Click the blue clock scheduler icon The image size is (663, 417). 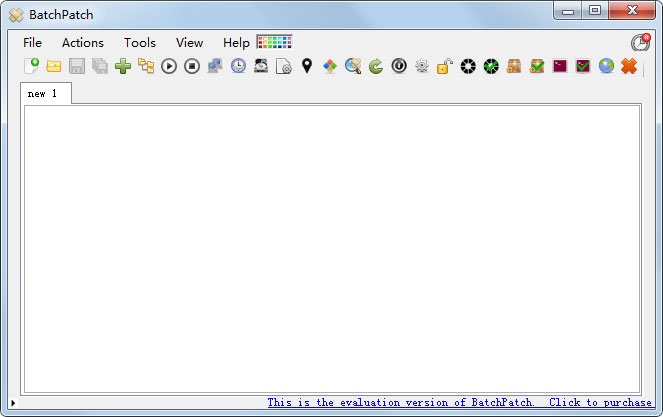238,66
